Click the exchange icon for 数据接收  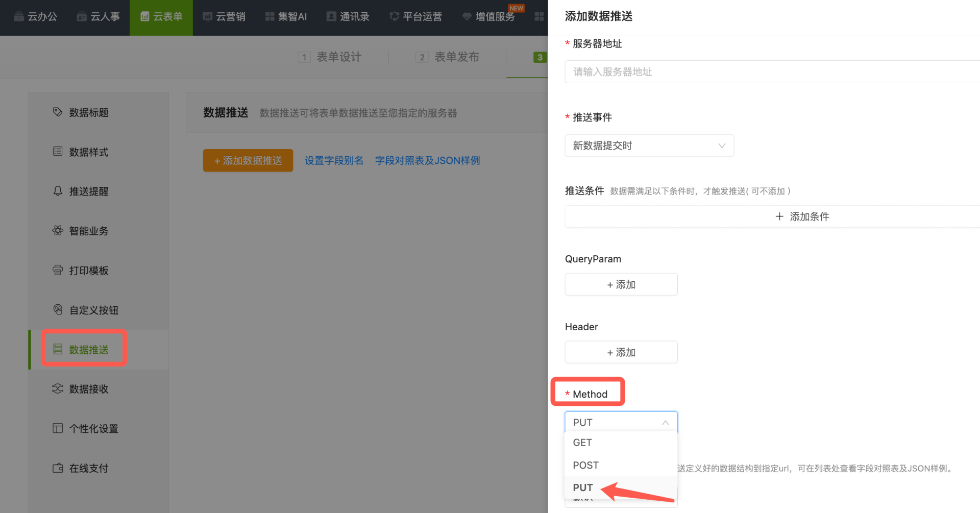tap(58, 389)
